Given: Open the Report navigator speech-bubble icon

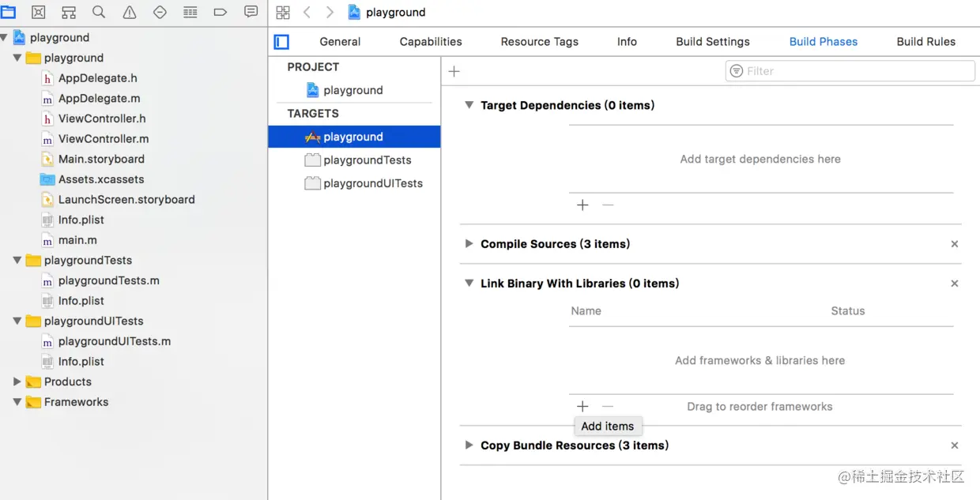Looking at the screenshot, I should point(251,12).
